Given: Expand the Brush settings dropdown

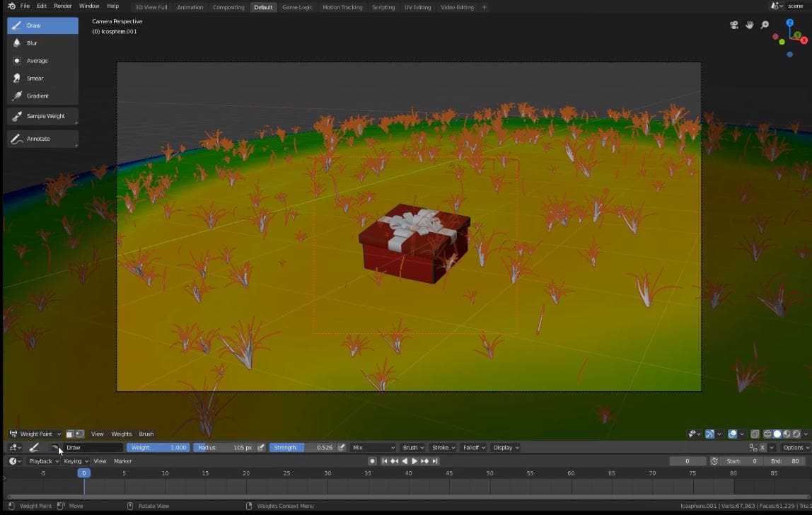Looking at the screenshot, I should (x=413, y=448).
